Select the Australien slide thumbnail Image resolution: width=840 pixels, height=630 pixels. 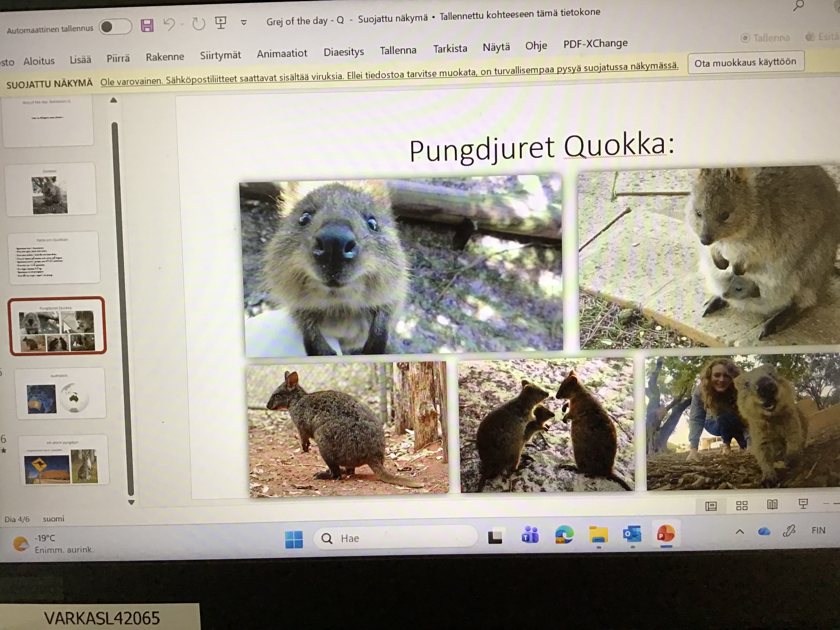60,393
